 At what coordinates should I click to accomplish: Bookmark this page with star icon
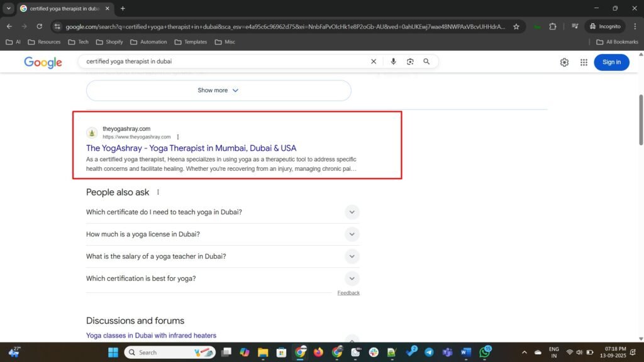tap(516, 26)
